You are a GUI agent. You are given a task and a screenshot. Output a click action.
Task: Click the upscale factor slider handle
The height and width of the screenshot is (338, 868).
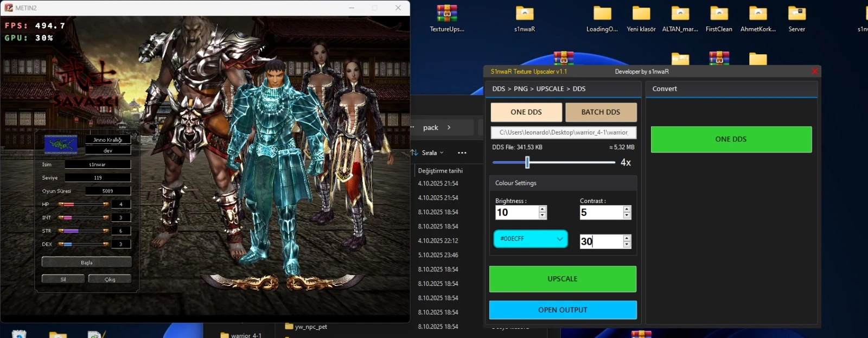pos(527,162)
